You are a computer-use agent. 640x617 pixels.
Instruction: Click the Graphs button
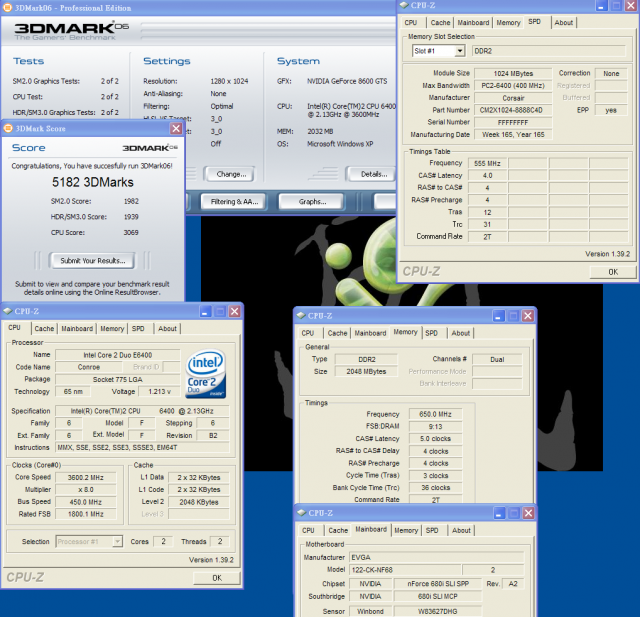pos(312,202)
